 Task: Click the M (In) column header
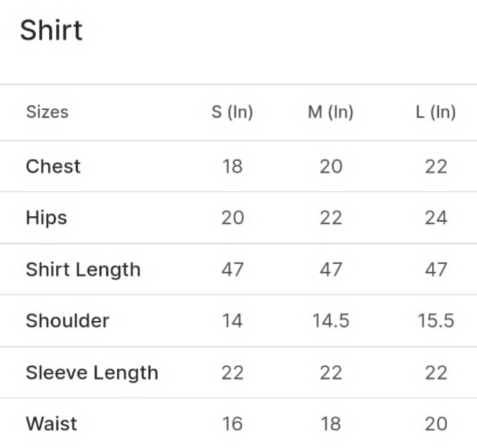tap(331, 112)
